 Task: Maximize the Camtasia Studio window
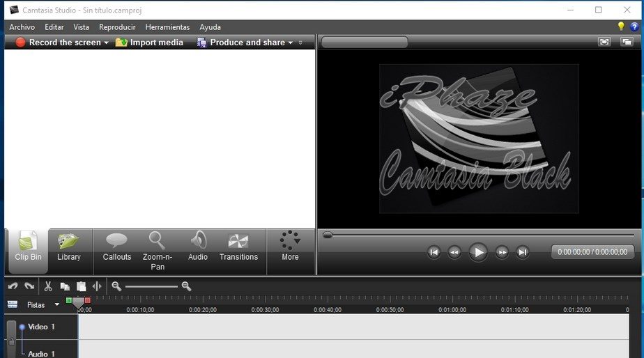599,10
